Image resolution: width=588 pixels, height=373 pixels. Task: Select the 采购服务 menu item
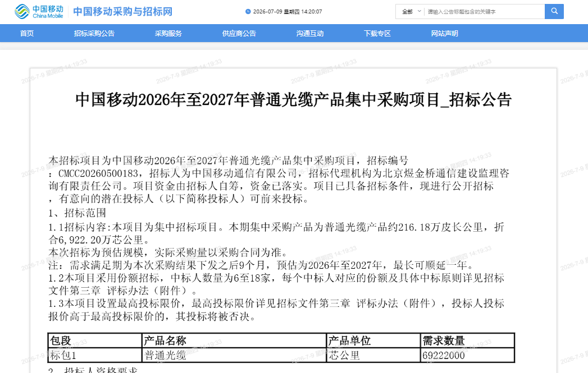coord(168,33)
